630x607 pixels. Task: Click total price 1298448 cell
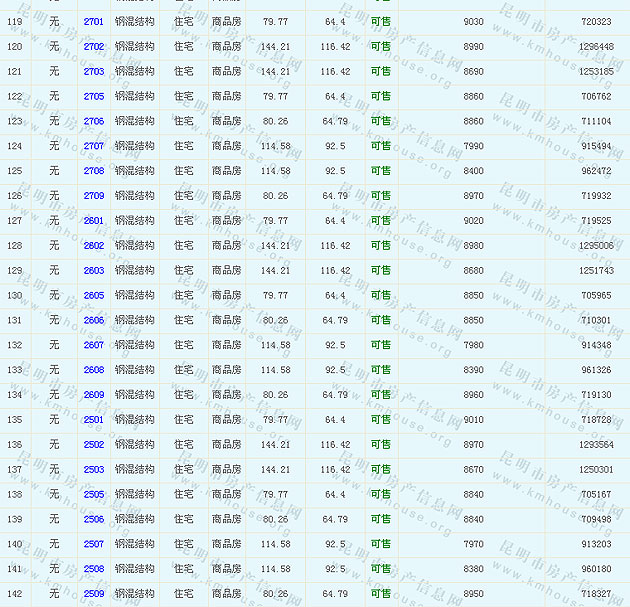click(x=595, y=47)
